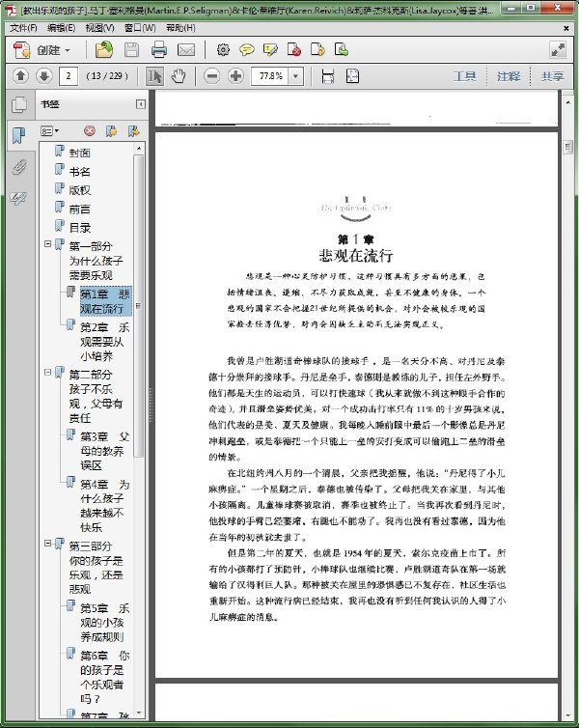Select the 第5章 乐观的小孩养成规则 bookmark

(x=105, y=623)
